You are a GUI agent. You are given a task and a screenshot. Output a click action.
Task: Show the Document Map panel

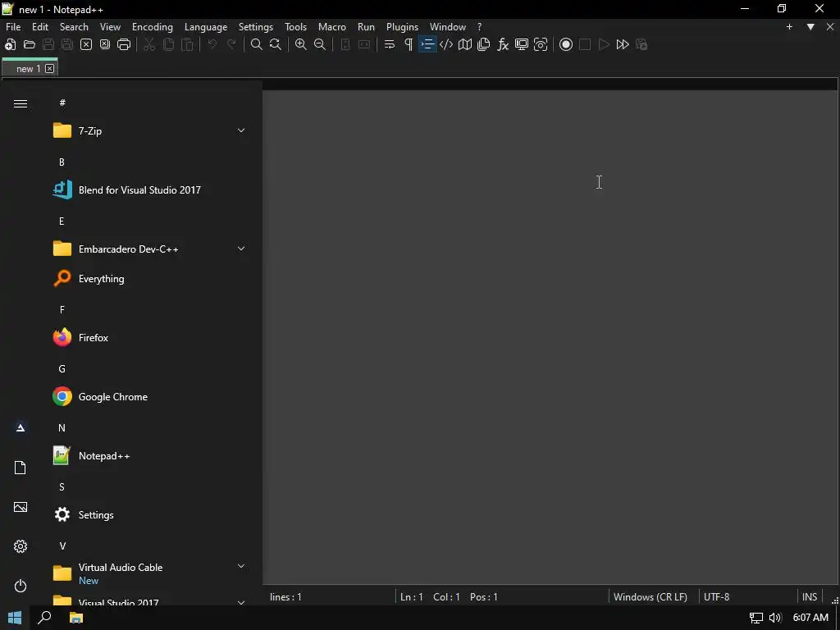click(x=465, y=44)
